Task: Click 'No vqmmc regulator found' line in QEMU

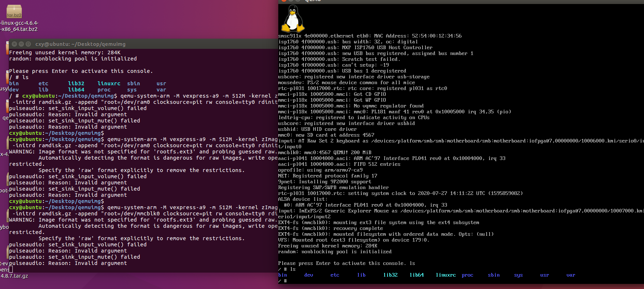Action: coord(351,106)
